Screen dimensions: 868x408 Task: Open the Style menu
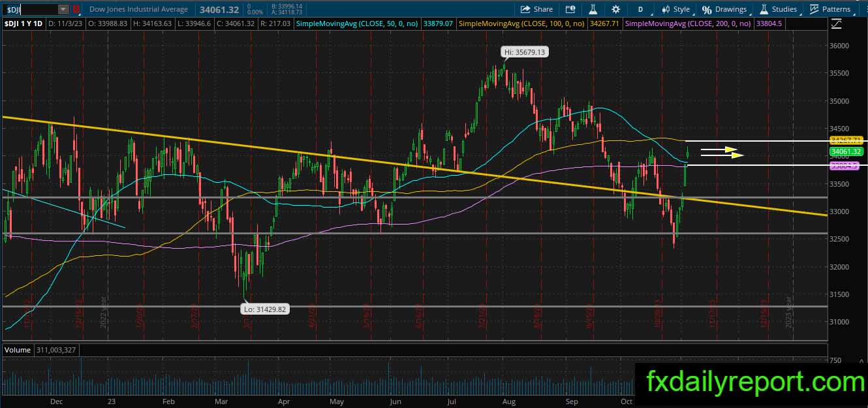pos(675,9)
